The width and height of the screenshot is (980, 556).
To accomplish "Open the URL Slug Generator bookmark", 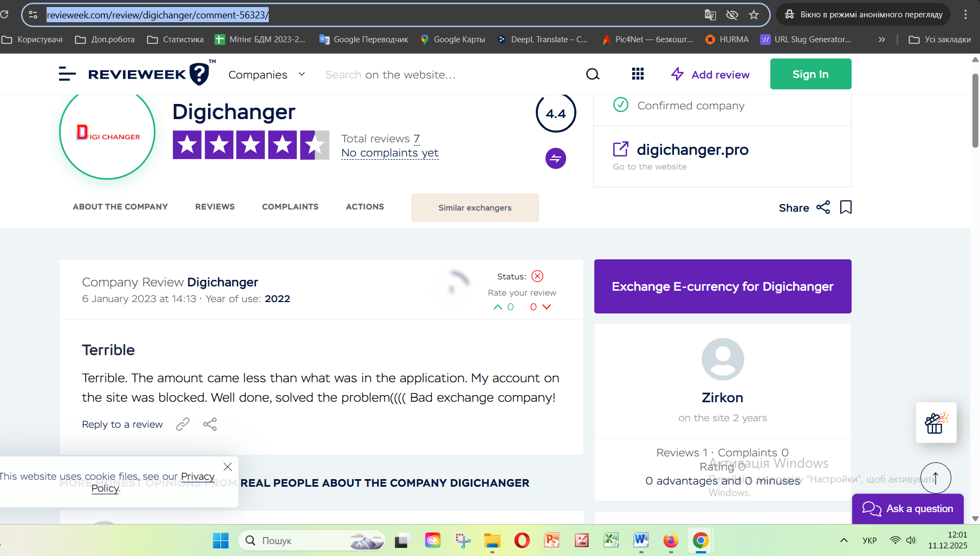I will 806,40.
